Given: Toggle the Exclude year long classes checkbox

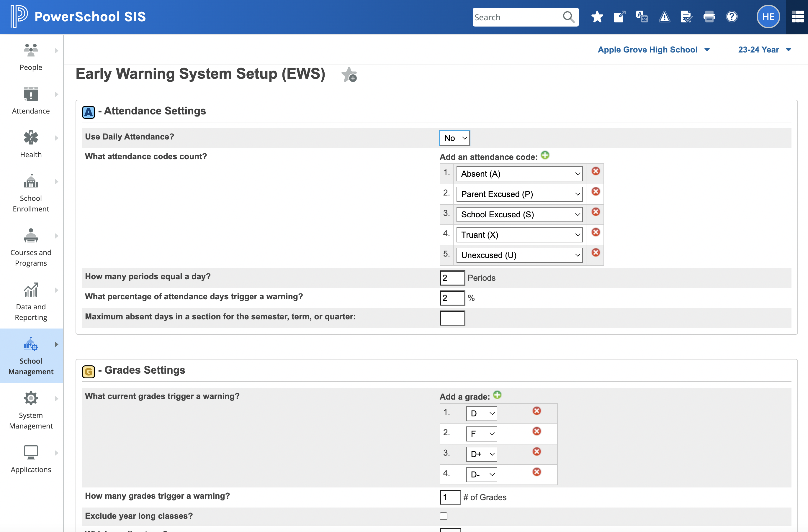Looking at the screenshot, I should tap(443, 516).
